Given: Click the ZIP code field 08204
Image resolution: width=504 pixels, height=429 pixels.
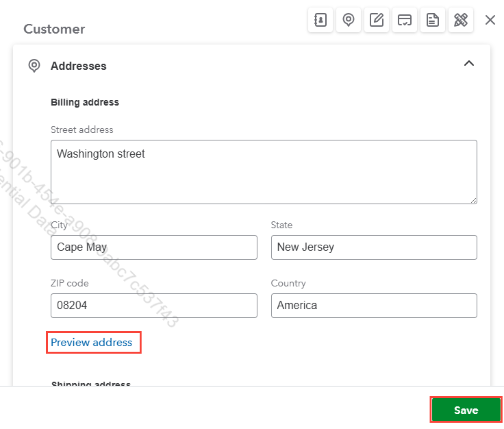Looking at the screenshot, I should tap(154, 305).
